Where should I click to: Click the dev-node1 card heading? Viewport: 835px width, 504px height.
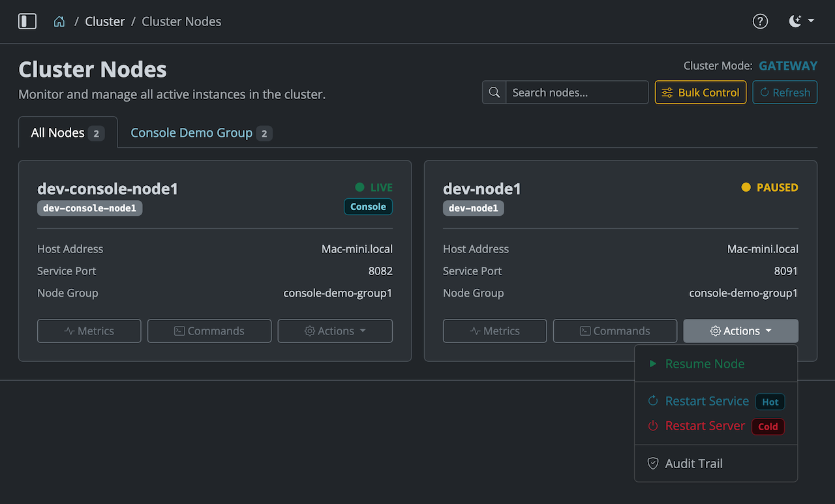point(482,188)
